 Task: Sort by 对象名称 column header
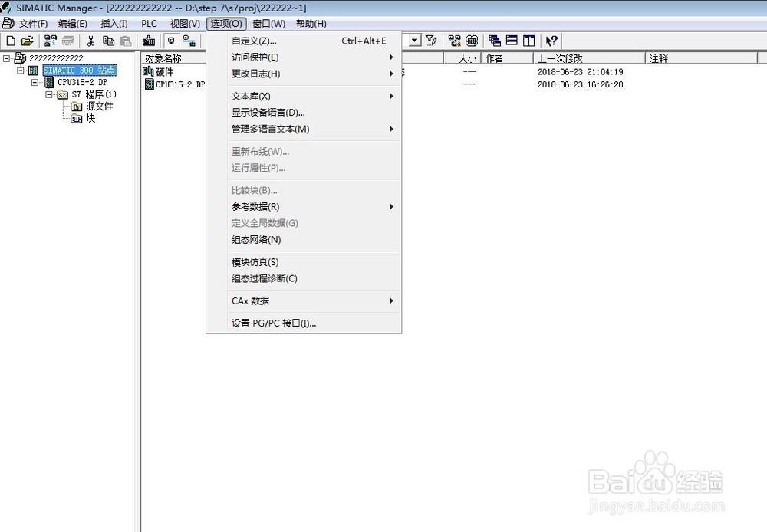174,58
